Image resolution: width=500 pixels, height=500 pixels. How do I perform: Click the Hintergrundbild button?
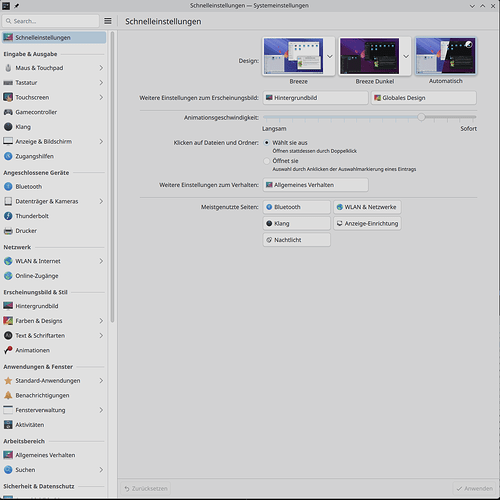click(315, 98)
